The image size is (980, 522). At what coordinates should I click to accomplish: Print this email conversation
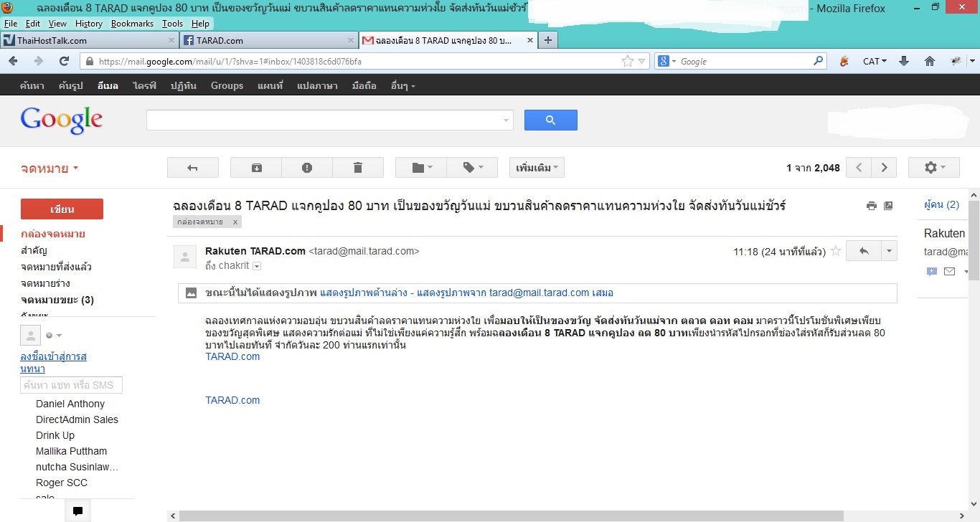871,206
